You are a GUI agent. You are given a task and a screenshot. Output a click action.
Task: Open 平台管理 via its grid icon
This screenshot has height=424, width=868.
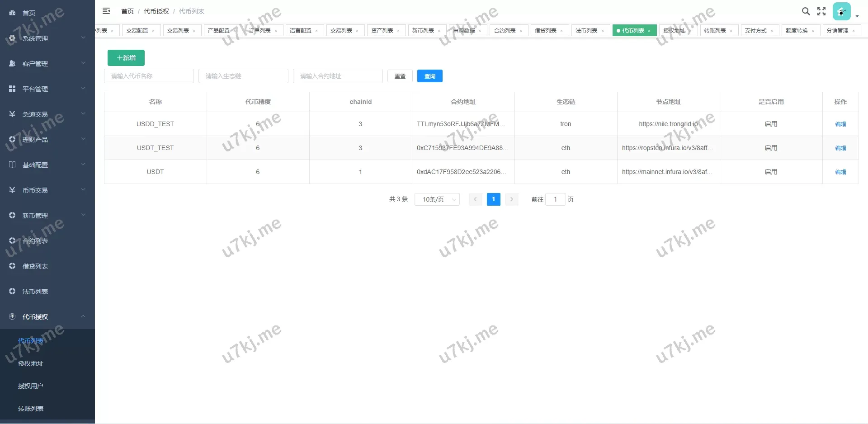click(x=12, y=89)
